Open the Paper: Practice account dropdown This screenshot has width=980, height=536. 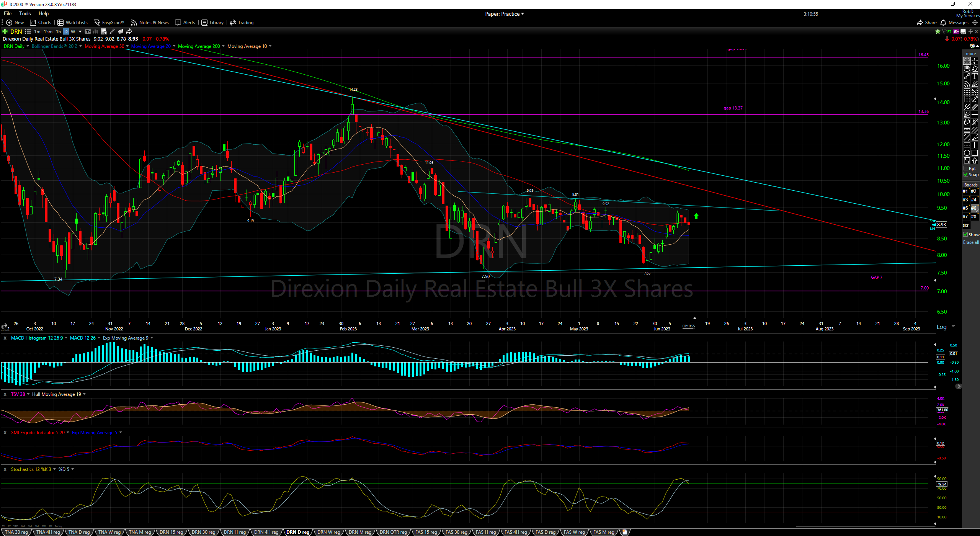[x=504, y=14]
